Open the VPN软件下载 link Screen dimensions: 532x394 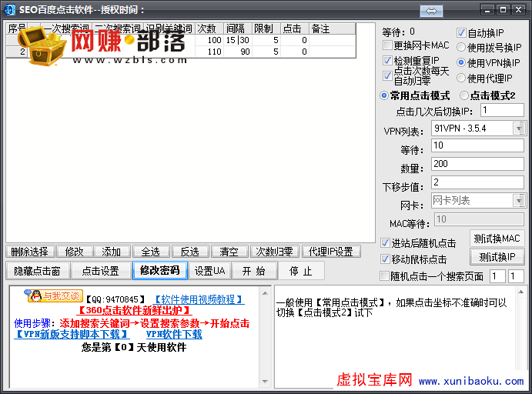tap(174, 335)
